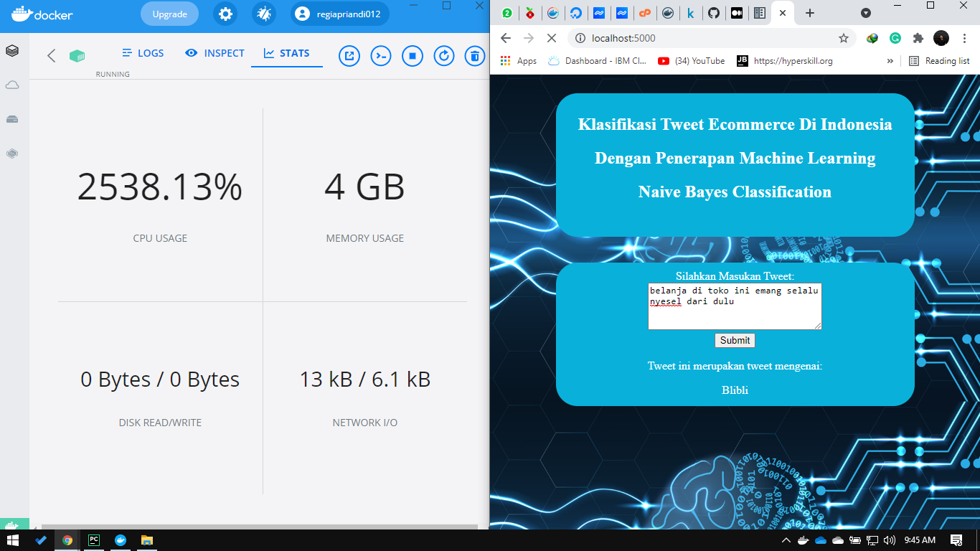Go back with the Docker left chevron
The height and width of the screenshot is (551, 980).
(x=51, y=55)
